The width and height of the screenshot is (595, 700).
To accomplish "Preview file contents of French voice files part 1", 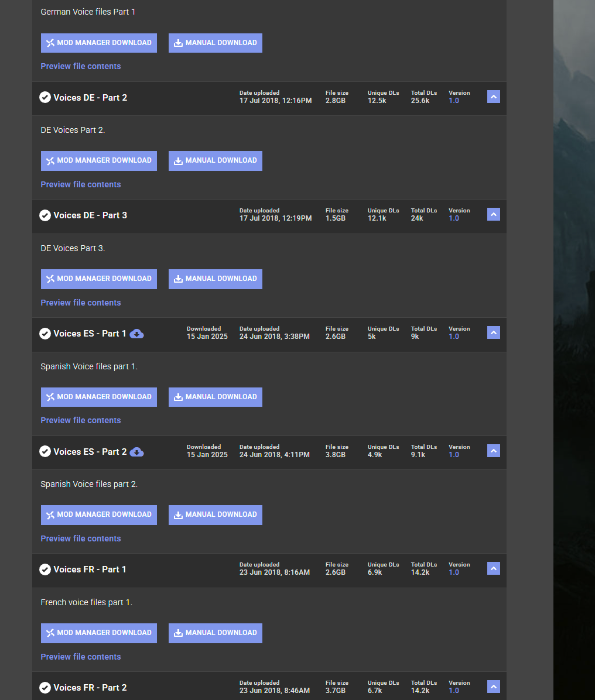I will [81, 657].
